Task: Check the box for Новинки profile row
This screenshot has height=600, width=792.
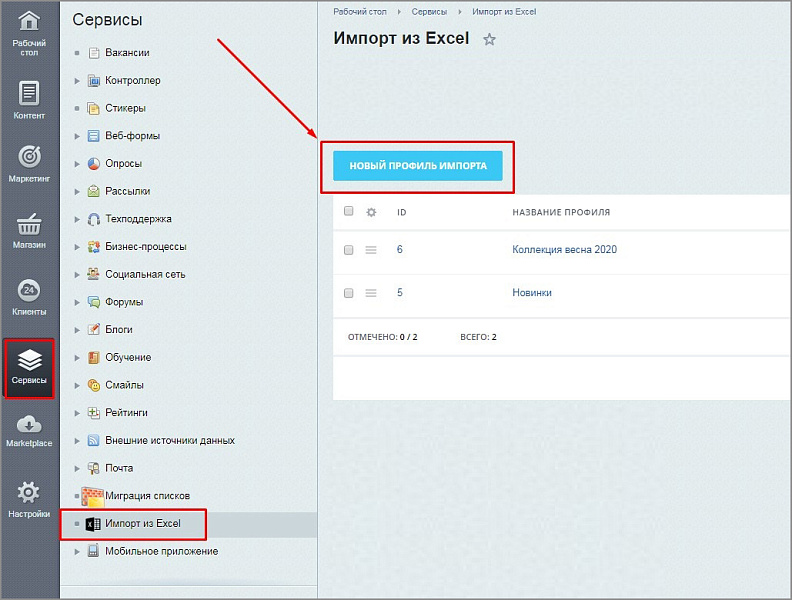Action: 349,293
